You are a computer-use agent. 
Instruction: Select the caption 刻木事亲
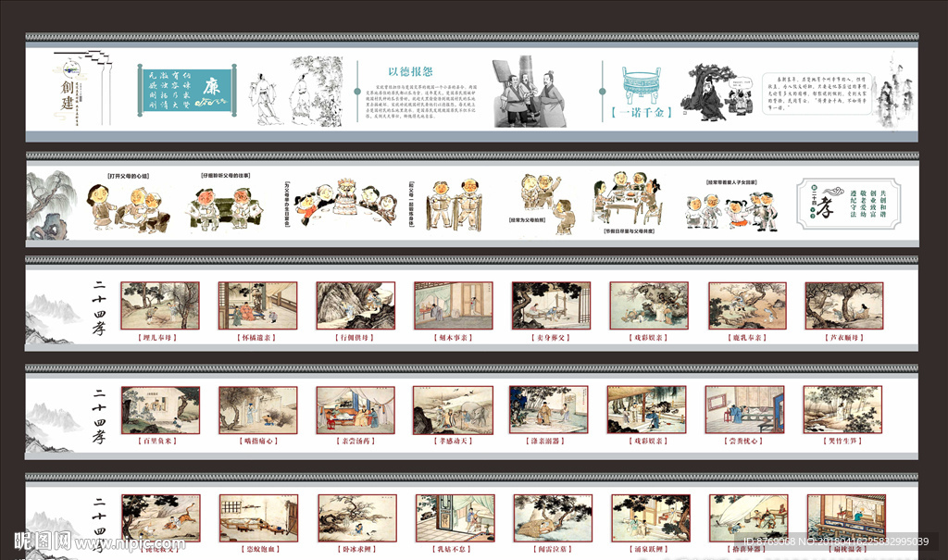453,338
